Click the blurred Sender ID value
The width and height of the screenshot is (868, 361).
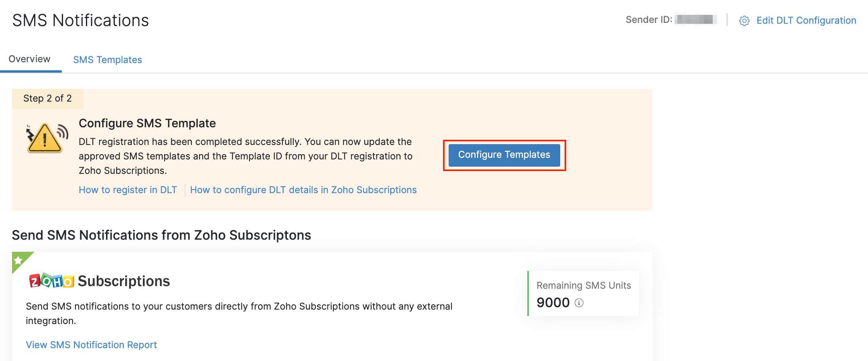coord(695,20)
